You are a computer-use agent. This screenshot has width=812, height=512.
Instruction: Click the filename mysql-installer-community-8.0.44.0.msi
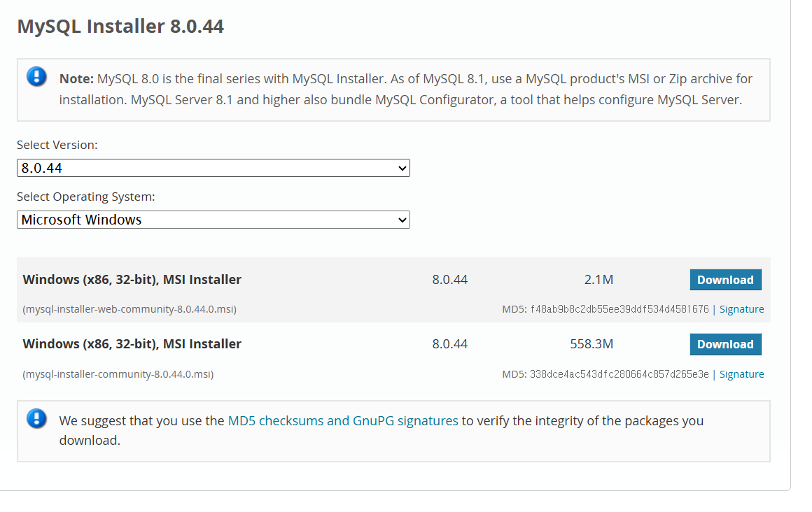pos(118,374)
